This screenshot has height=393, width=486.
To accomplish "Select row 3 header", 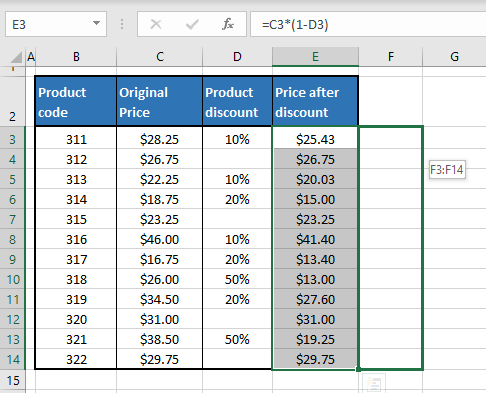I will coord(12,139).
